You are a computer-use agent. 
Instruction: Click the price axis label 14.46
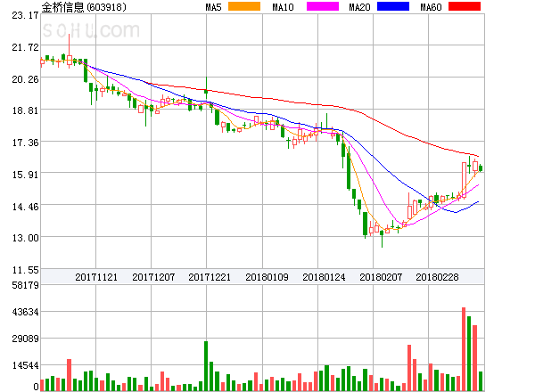click(25, 207)
